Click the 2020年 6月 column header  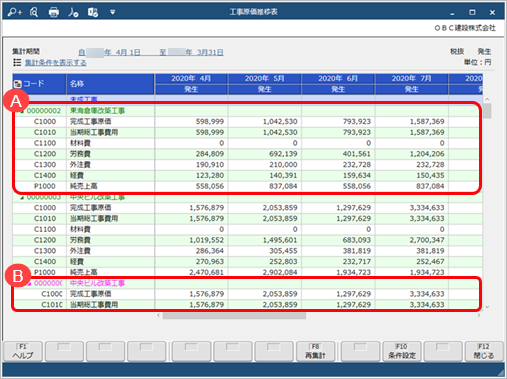pyautogui.click(x=338, y=79)
